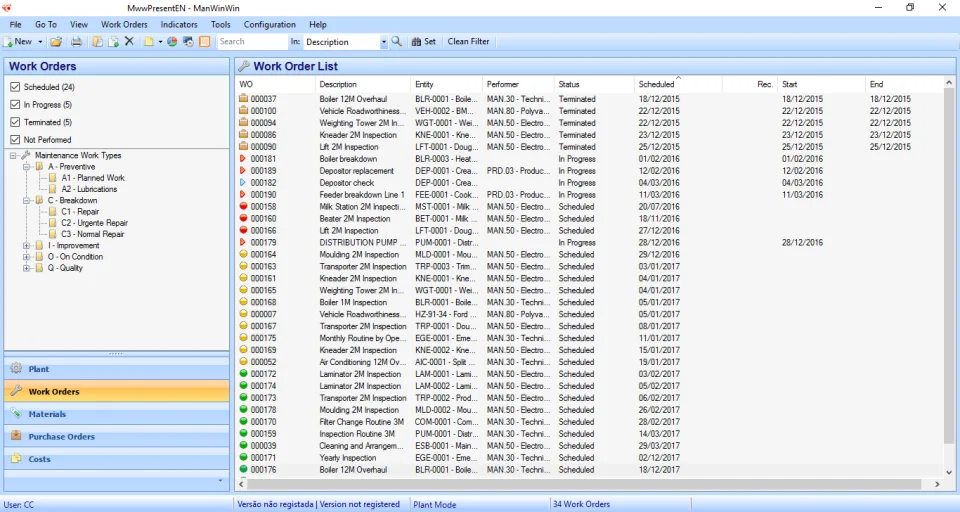960x512 pixels.
Task: Click the magnifying glass search icon
Action: click(x=397, y=42)
